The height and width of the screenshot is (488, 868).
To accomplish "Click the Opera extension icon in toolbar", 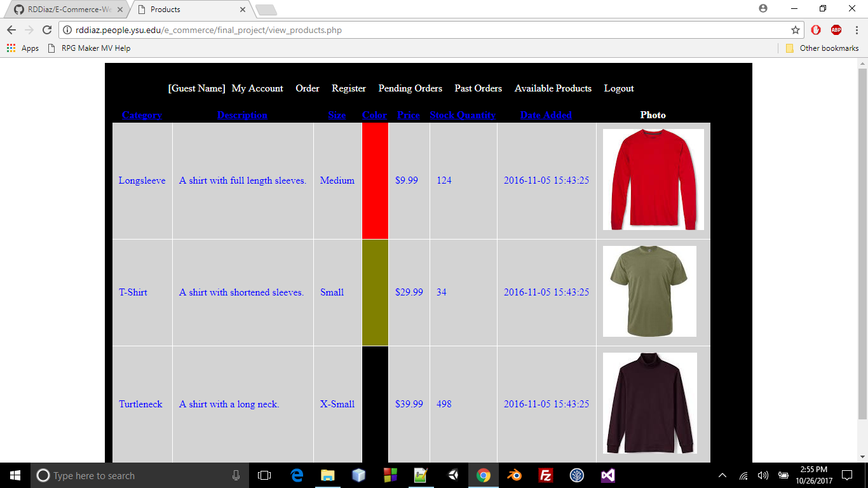I will [x=816, y=30].
